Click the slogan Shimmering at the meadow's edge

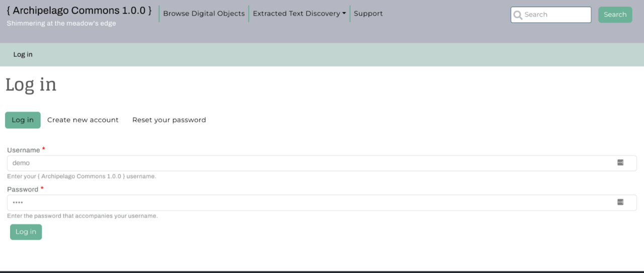pyautogui.click(x=61, y=24)
